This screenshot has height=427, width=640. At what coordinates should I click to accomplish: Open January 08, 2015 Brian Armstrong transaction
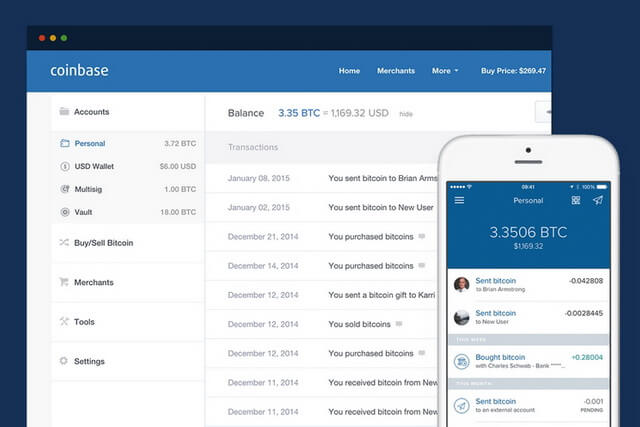coord(322,178)
